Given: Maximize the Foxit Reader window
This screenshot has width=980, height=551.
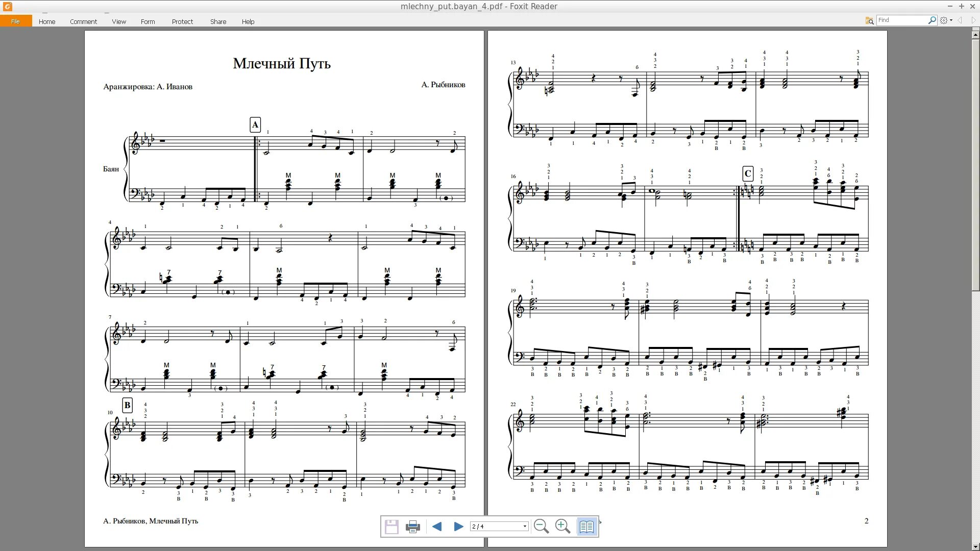Looking at the screenshot, I should (962, 6).
